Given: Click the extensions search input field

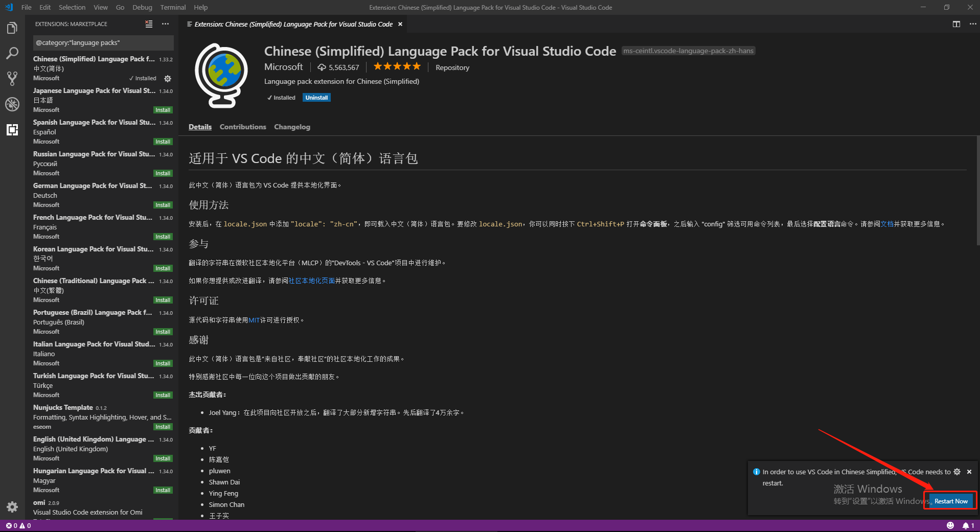Looking at the screenshot, I should 103,43.
